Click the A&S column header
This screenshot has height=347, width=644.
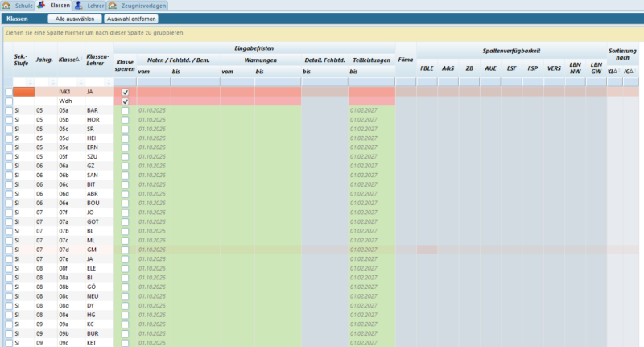click(x=448, y=68)
